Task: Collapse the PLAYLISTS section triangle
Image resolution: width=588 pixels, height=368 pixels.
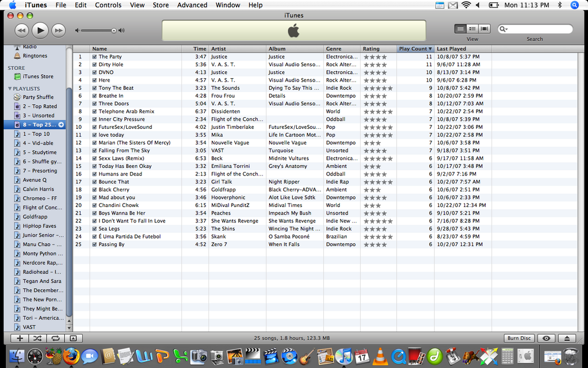Action: 10,89
